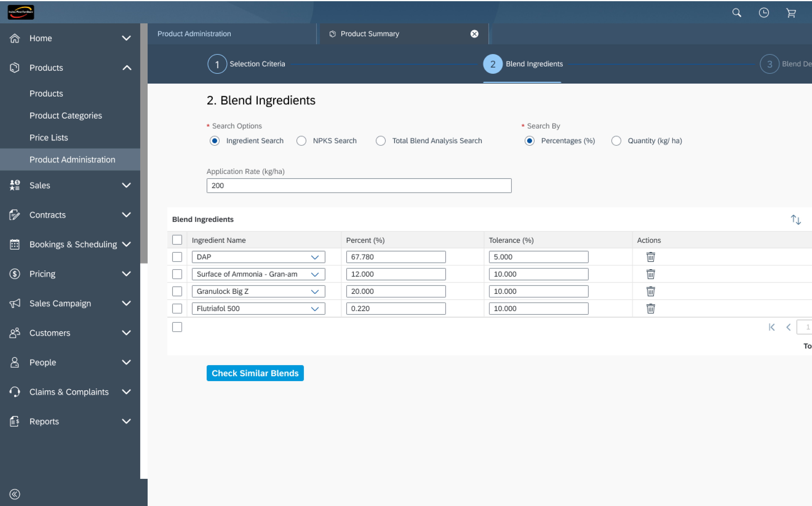The width and height of the screenshot is (812, 506).
Task: Click the Products box icon in sidebar
Action: [15, 68]
